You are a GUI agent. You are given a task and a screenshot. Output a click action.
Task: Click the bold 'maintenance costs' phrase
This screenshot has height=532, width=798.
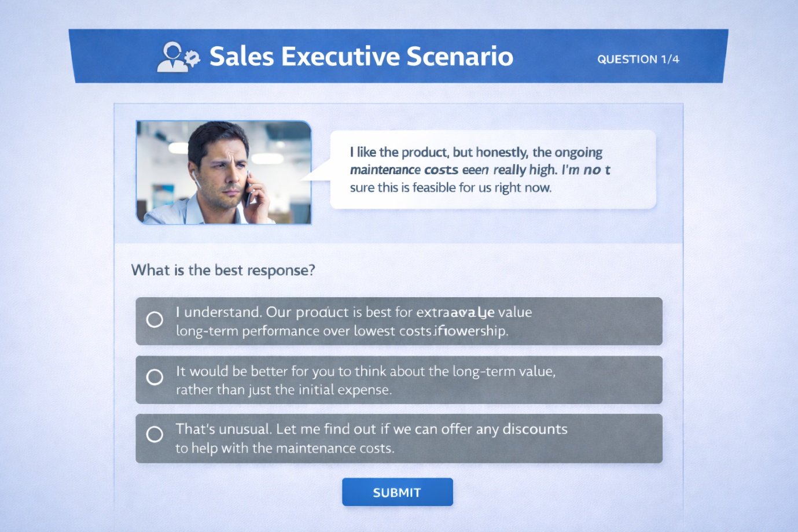pyautogui.click(x=403, y=170)
